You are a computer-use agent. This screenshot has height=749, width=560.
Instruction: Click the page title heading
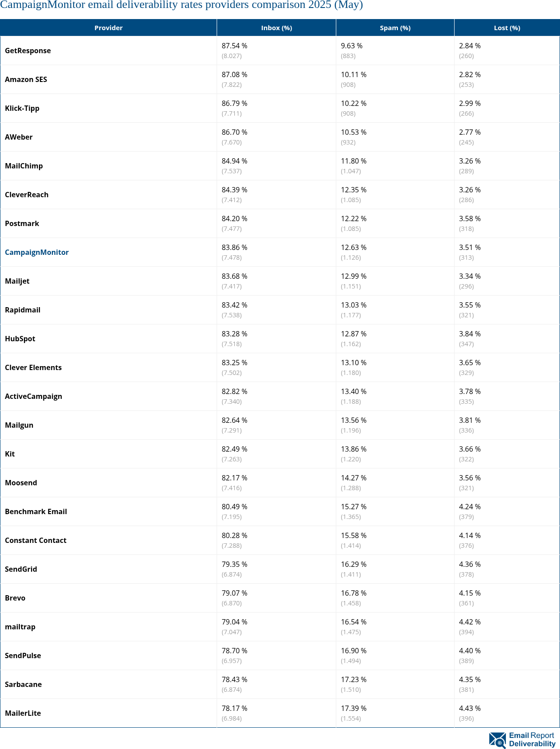181,5
